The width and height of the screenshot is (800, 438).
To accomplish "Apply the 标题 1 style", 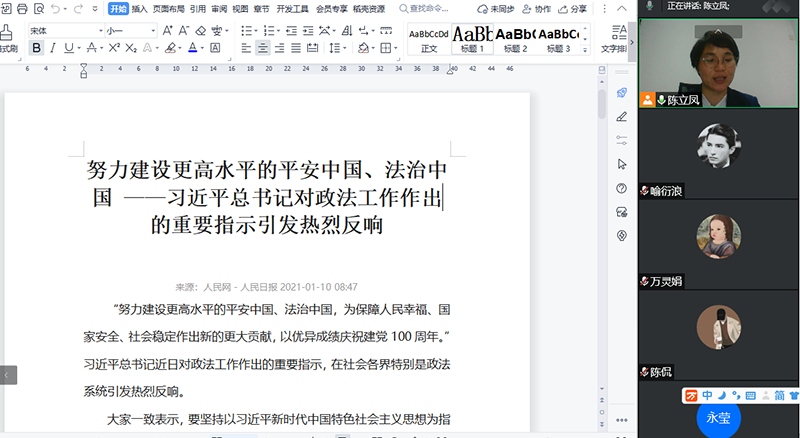I will pos(472,39).
